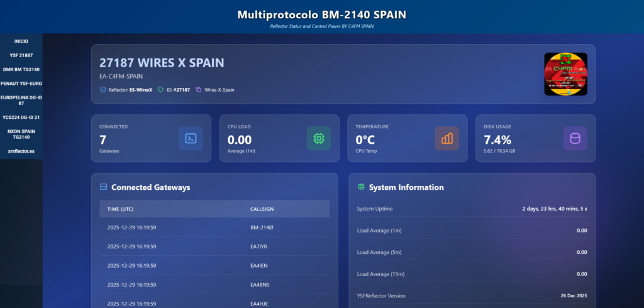The height and width of the screenshot is (308, 644).
Task: Navigate to EUROPELINK DG-ID 87
Action: tap(21, 100)
